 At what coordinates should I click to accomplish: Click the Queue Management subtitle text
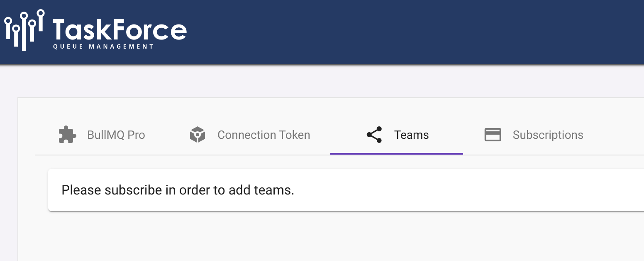tap(103, 47)
